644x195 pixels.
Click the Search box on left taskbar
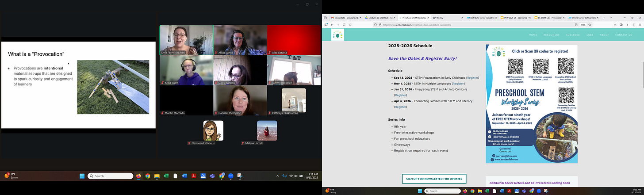click(x=110, y=176)
